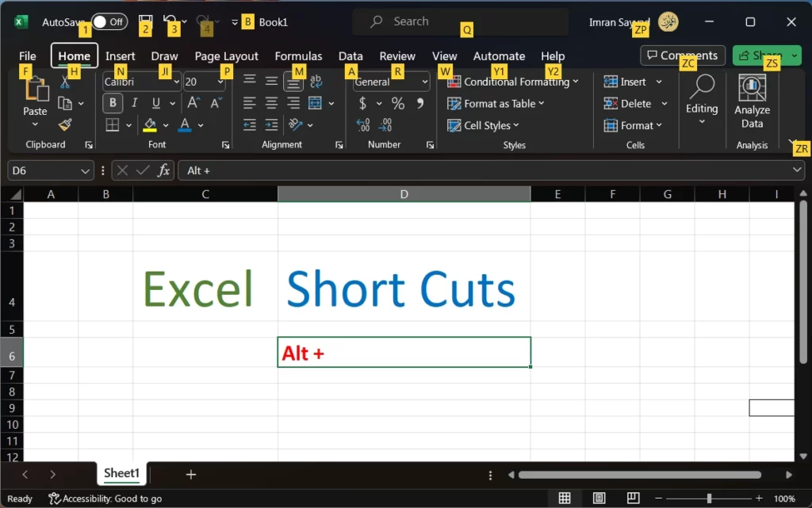Click the zoom slider handle

point(709,498)
